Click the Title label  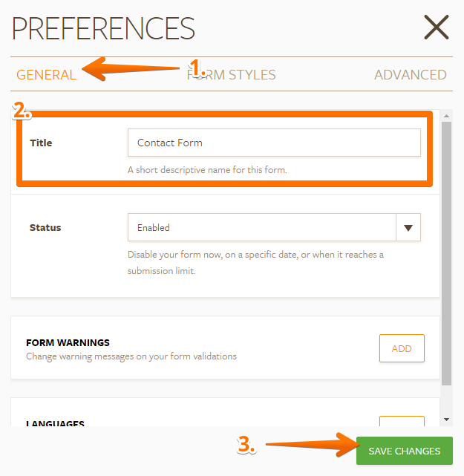(x=41, y=143)
